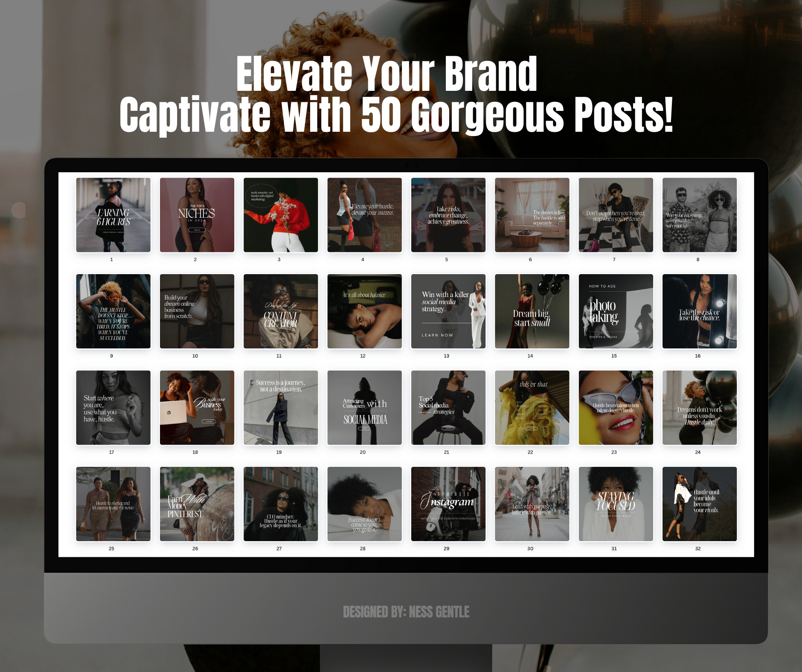Open the 'Content Creator' post thumbnail
Image resolution: width=802 pixels, height=672 pixels.
coord(281,311)
